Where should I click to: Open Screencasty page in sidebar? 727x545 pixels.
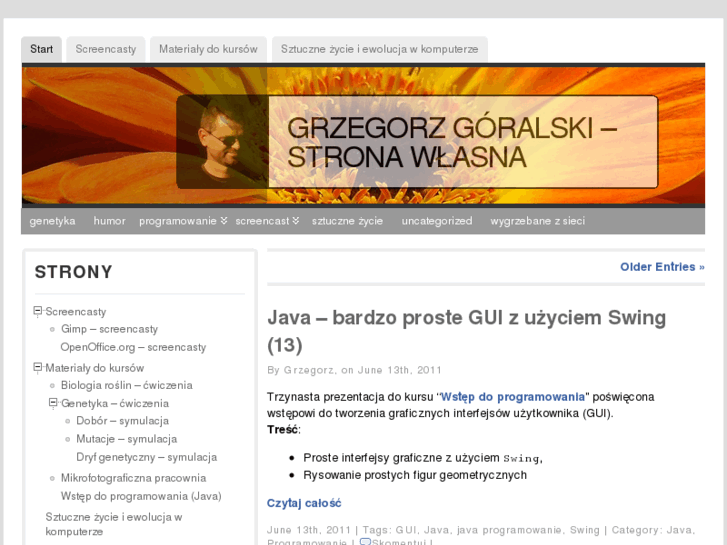(x=76, y=312)
